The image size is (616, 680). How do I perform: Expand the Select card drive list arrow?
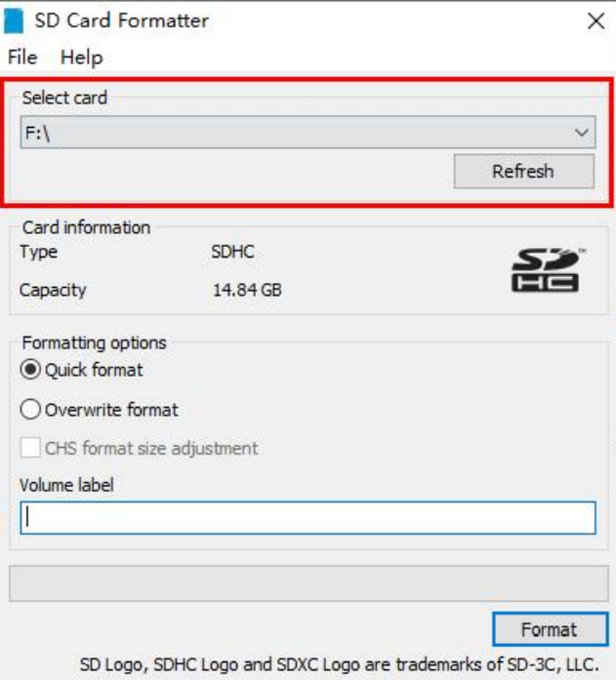[x=582, y=133]
